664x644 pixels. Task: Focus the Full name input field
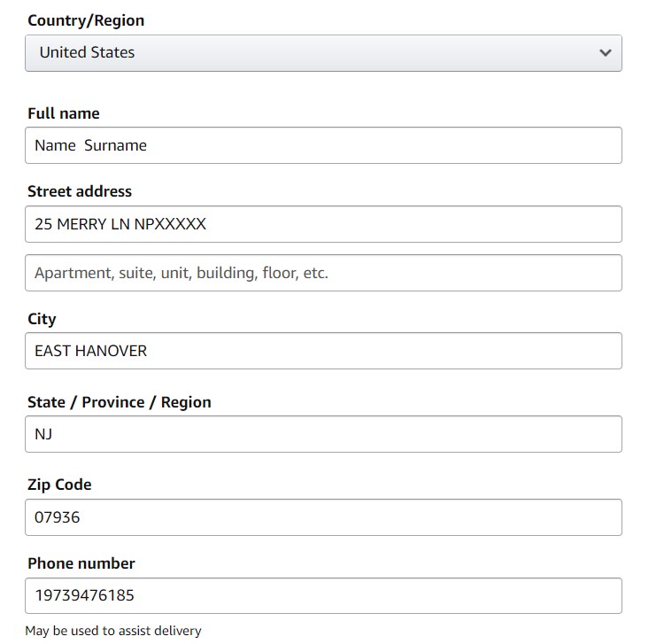pos(323,145)
